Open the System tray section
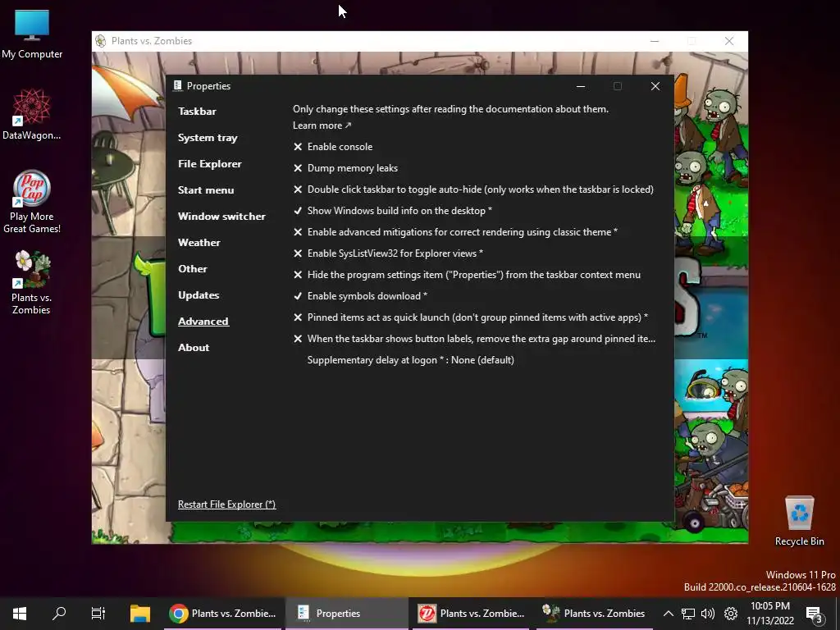This screenshot has height=630, width=840. 208,138
